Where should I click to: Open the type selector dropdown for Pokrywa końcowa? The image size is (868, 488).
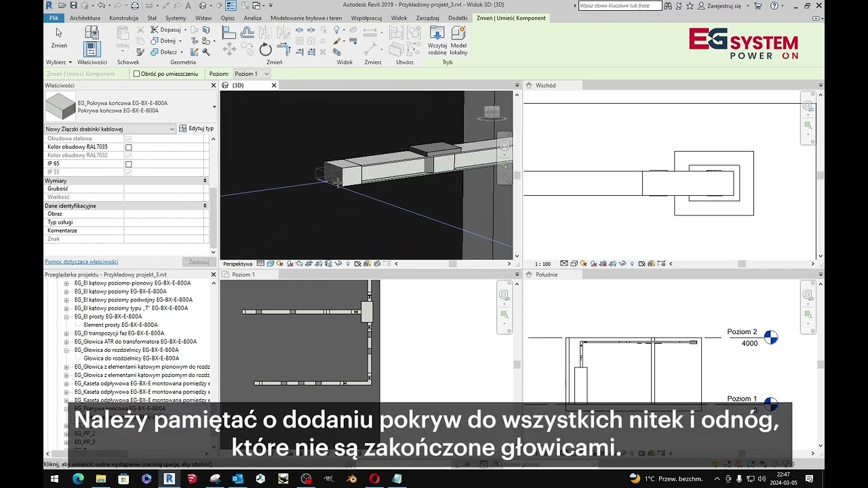tap(214, 106)
